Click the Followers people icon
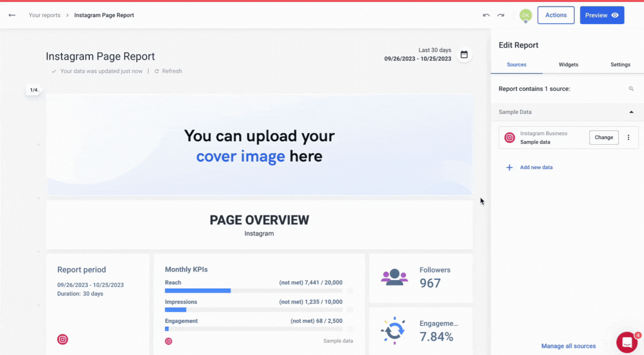This screenshot has width=644, height=355. [394, 277]
